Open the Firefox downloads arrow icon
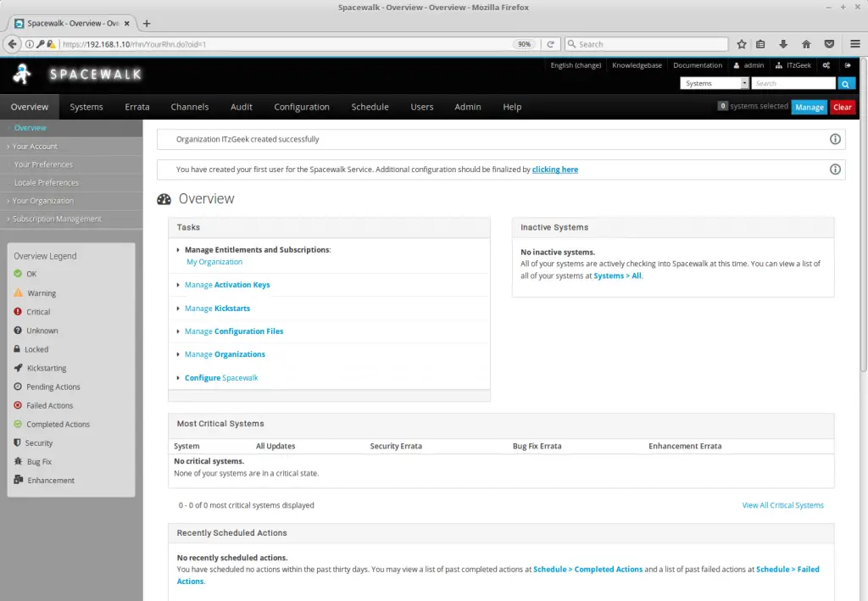Image resolution: width=868 pixels, height=601 pixels. pos(782,44)
